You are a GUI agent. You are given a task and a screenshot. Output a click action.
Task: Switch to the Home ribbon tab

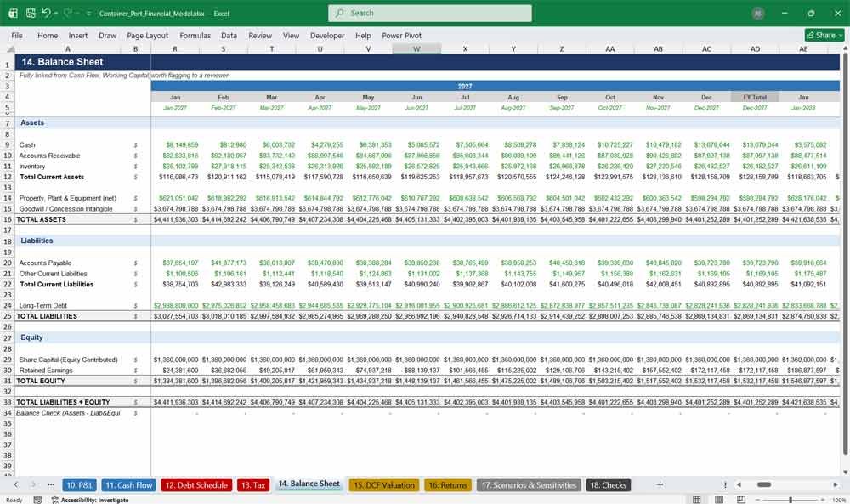pyautogui.click(x=48, y=35)
